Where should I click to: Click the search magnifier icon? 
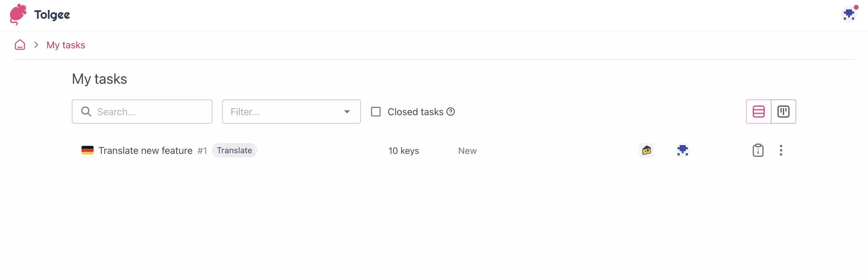[86, 111]
